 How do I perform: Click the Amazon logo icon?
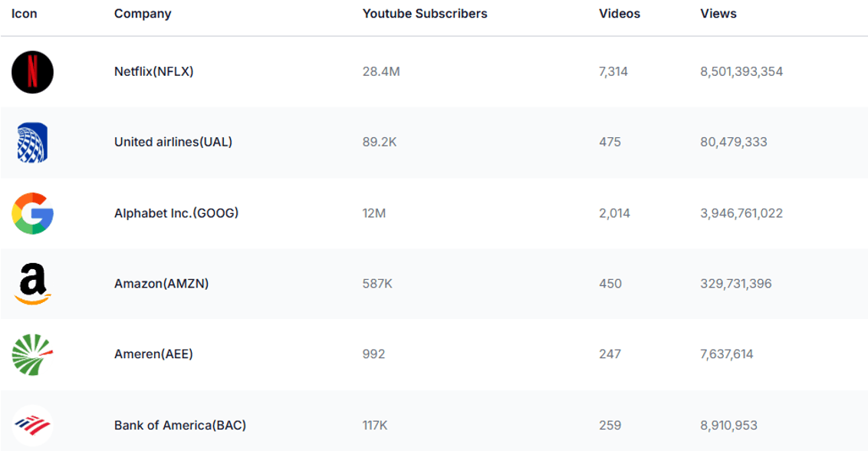tap(33, 284)
